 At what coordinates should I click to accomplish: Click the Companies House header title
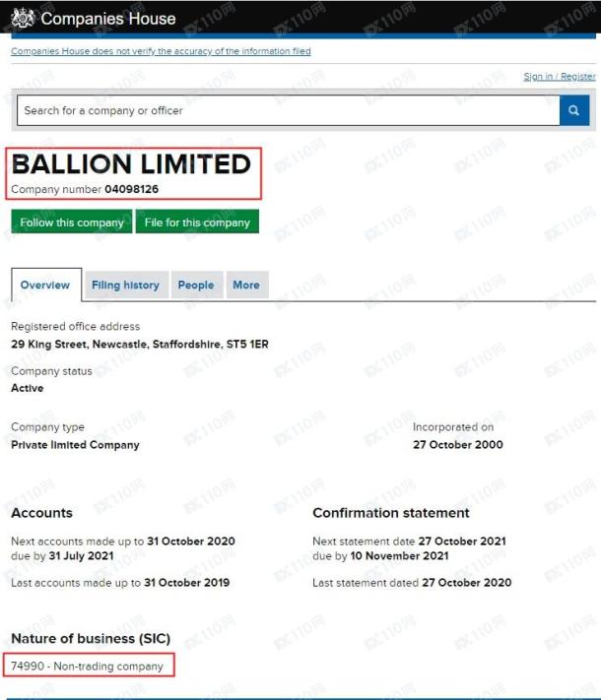pyautogui.click(x=108, y=19)
